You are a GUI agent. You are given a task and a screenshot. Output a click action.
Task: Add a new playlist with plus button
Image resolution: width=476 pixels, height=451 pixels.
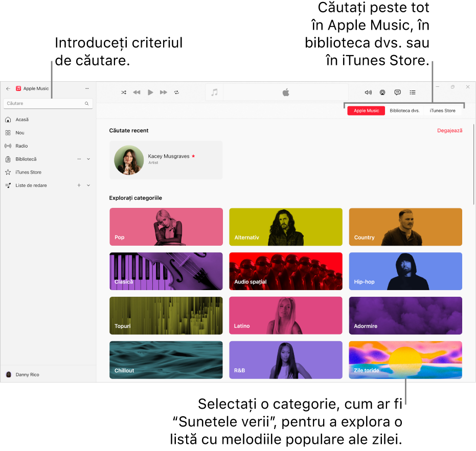(79, 185)
